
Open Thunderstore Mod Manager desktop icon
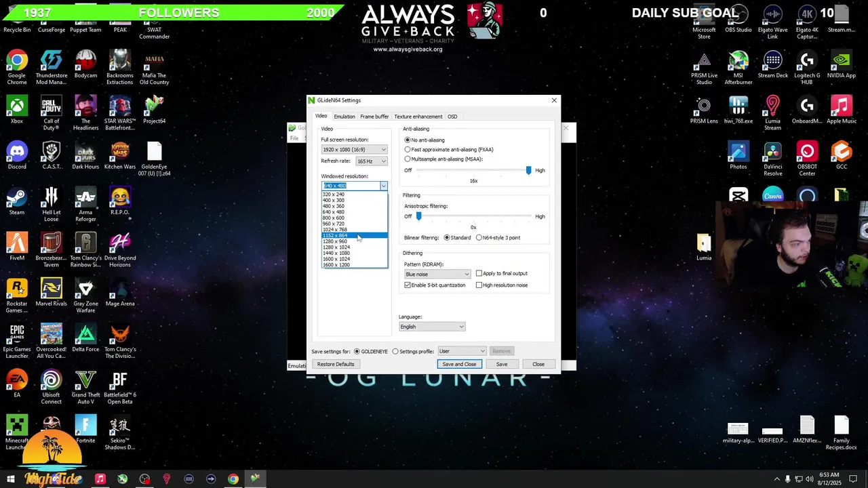52,66
